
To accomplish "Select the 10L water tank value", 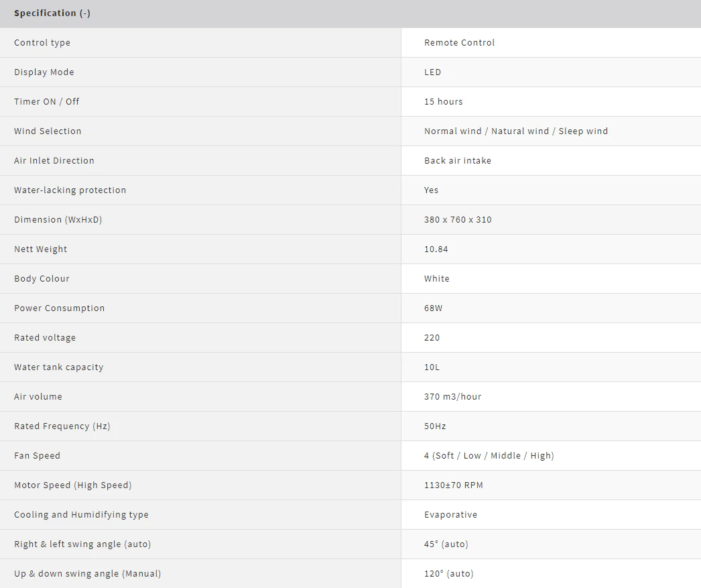I will (x=432, y=367).
